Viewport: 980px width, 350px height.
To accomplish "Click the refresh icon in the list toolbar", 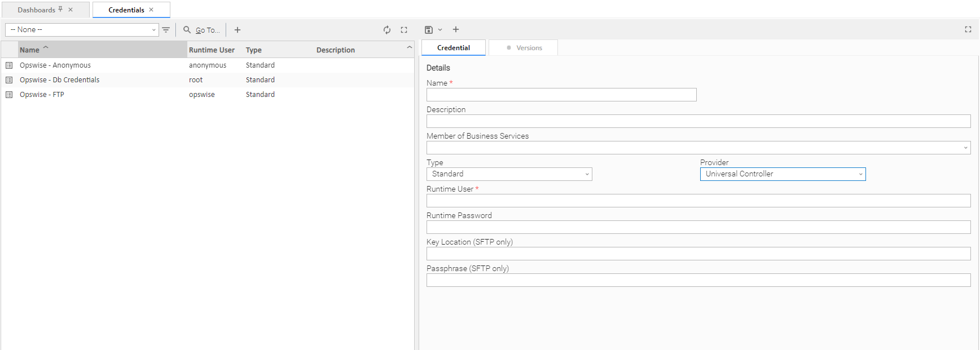I will pyautogui.click(x=387, y=30).
